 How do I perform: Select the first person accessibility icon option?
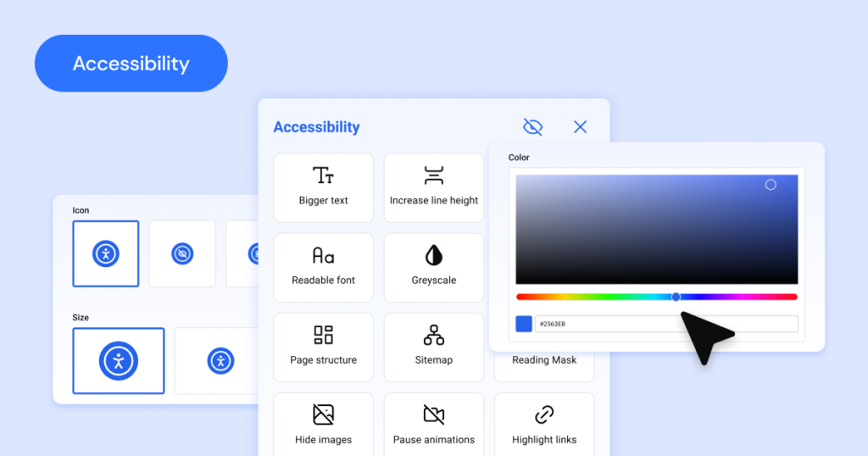pyautogui.click(x=106, y=253)
